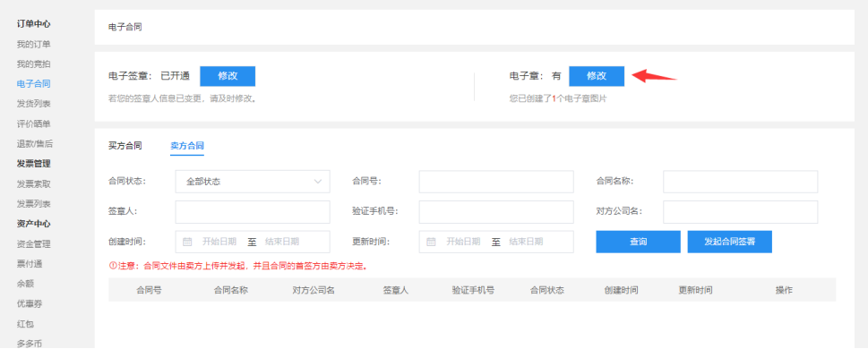Screen dimensions: 868x349
Task: Click the 对方公司名 input field
Action: coord(740,212)
